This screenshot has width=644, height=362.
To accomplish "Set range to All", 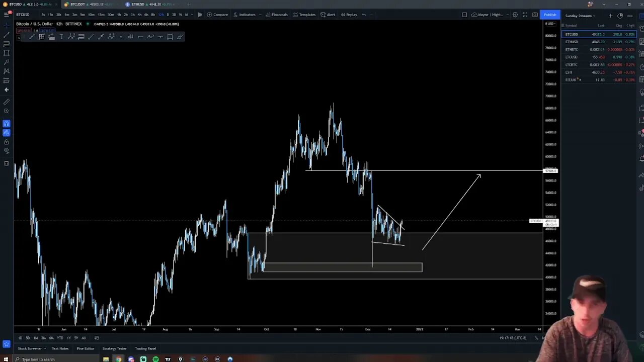I will pyautogui.click(x=84, y=338).
